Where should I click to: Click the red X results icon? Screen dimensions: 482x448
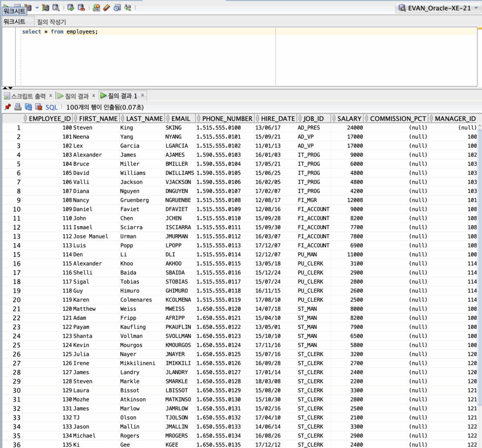tap(39, 107)
